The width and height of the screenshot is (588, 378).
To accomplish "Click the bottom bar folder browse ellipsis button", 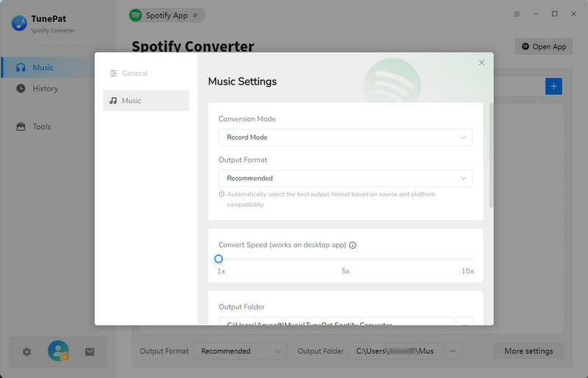I will pyautogui.click(x=453, y=352).
